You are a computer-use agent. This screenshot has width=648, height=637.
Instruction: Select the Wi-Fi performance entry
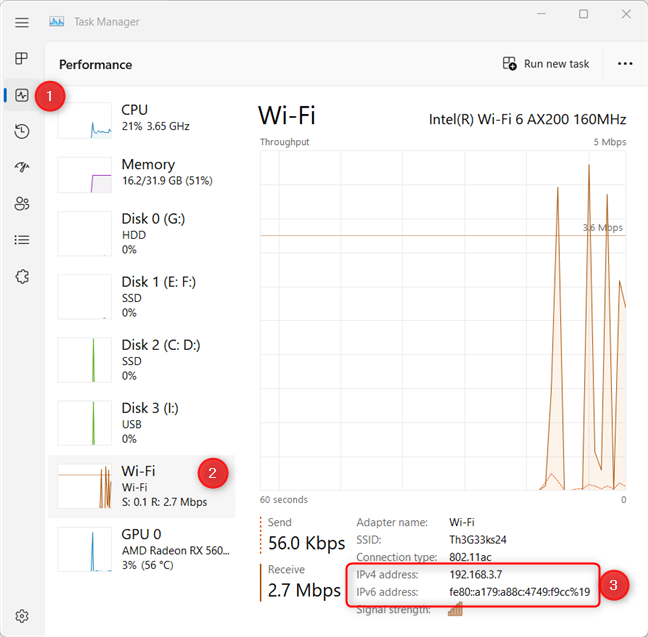[142, 487]
